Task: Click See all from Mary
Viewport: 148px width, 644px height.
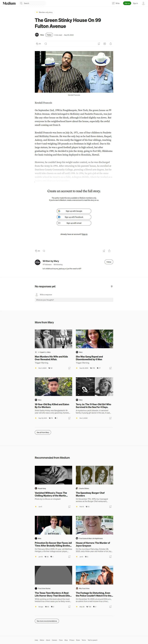Action: 43,432
